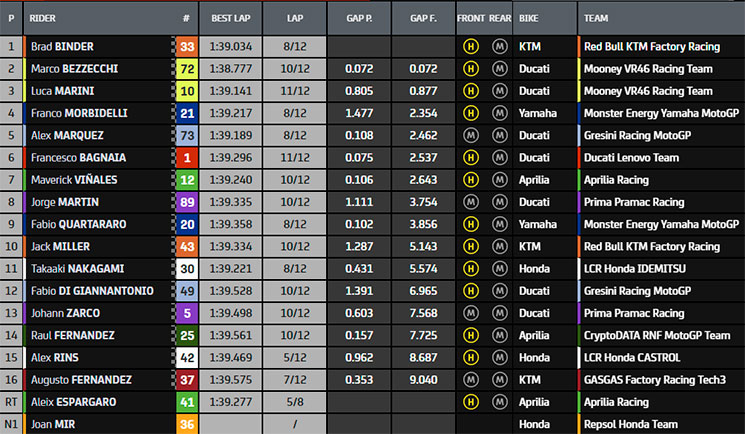
Task: Click rider Augusto FERNANDEZ
Action: click(x=81, y=379)
